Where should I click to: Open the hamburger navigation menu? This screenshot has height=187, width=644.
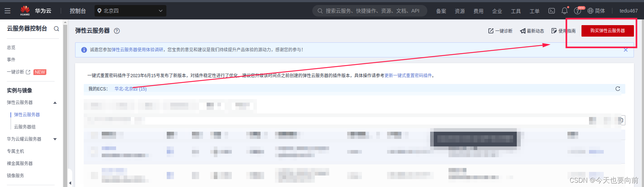[7, 11]
